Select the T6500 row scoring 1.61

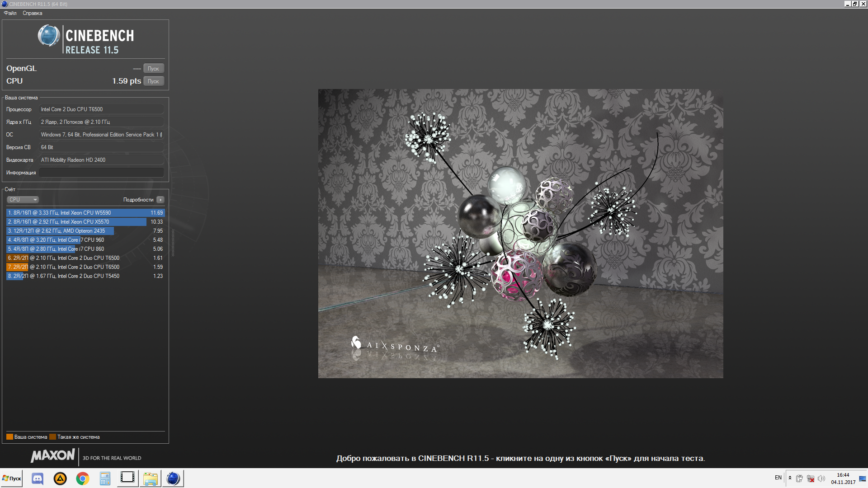(x=85, y=258)
